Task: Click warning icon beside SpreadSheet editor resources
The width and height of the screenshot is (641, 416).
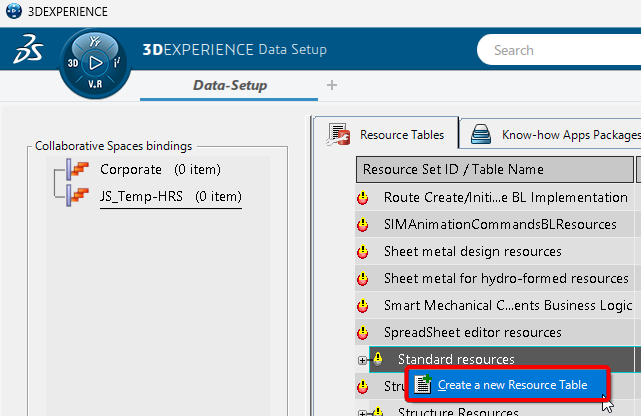Action: pos(363,333)
